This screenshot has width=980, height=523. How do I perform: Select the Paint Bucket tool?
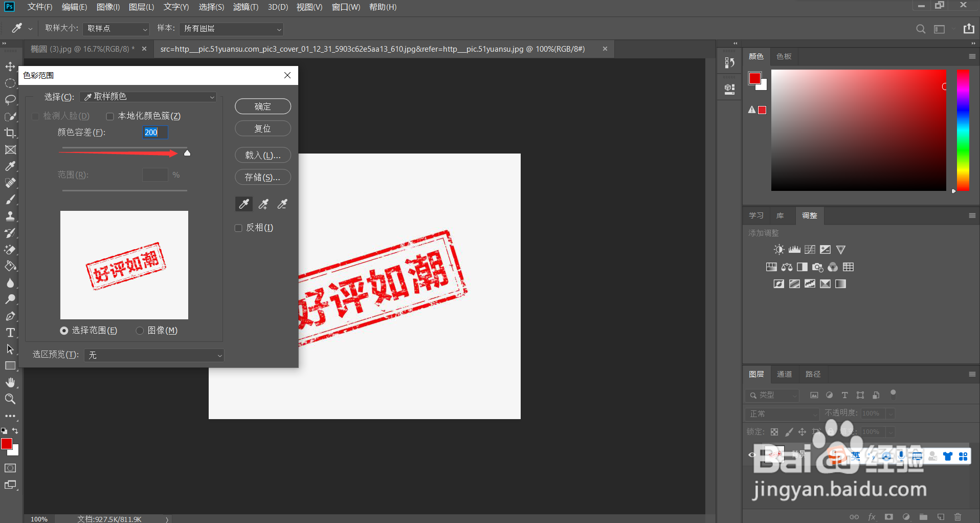pos(10,266)
